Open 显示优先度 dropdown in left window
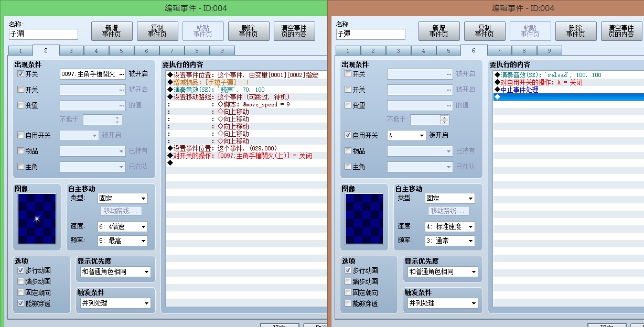The width and height of the screenshot is (644, 327). point(115,272)
